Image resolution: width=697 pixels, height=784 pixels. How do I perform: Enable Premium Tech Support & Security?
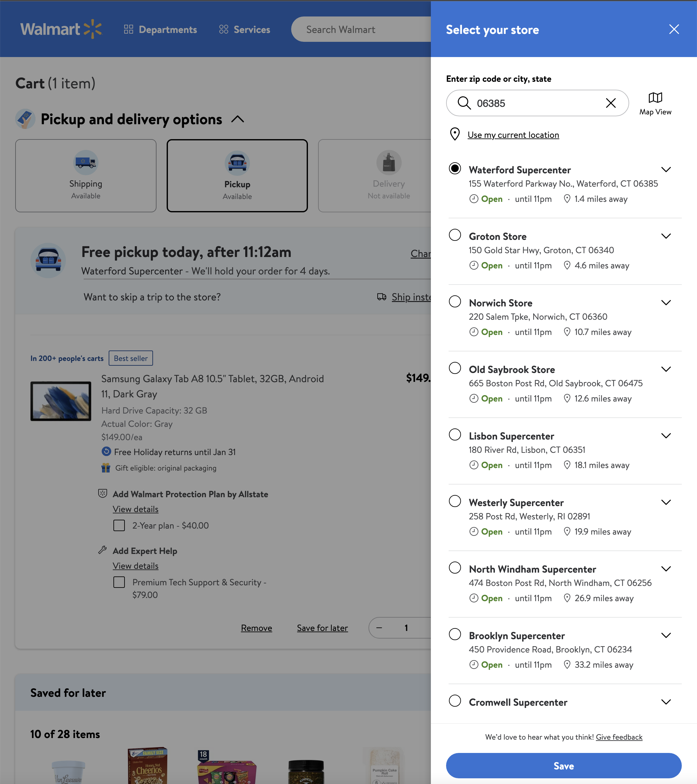[119, 582]
